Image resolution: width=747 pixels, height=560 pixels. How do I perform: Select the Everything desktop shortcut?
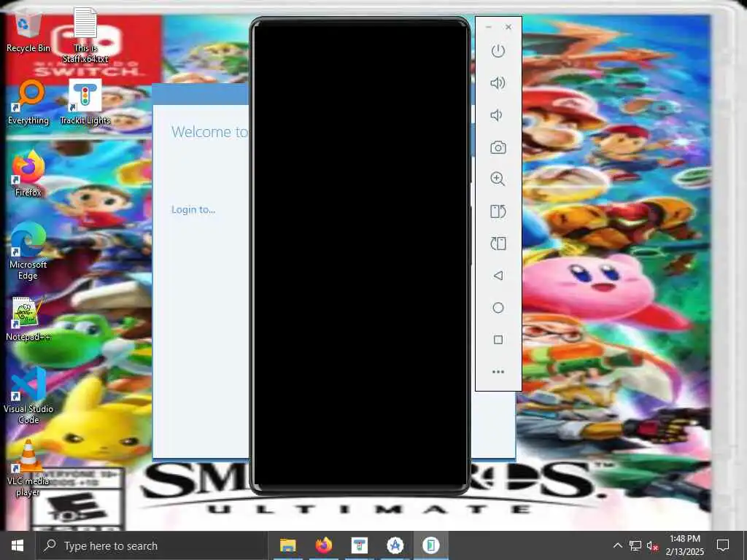pyautogui.click(x=28, y=103)
